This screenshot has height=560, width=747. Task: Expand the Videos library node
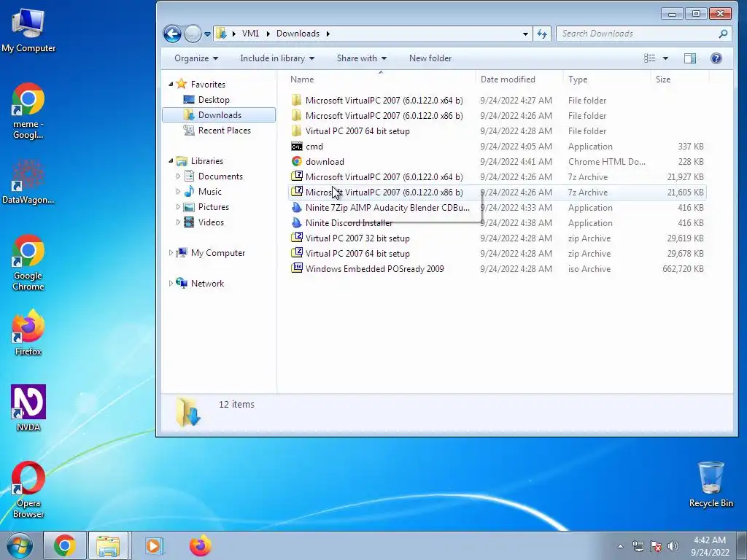tap(178, 222)
